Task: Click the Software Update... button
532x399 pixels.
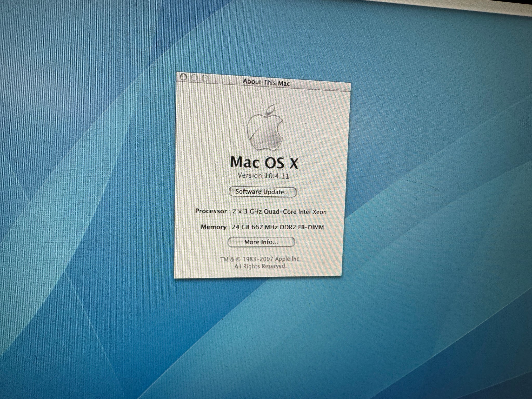Action: tap(263, 192)
